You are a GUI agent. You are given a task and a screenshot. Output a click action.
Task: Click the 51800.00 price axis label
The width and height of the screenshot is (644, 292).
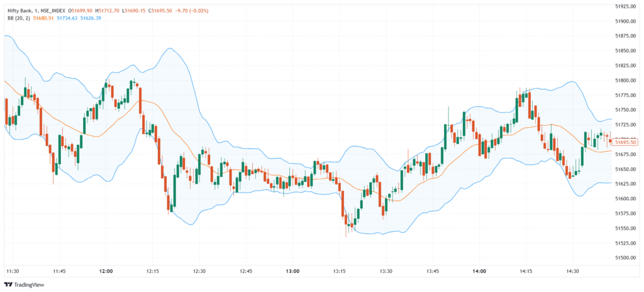coord(627,81)
